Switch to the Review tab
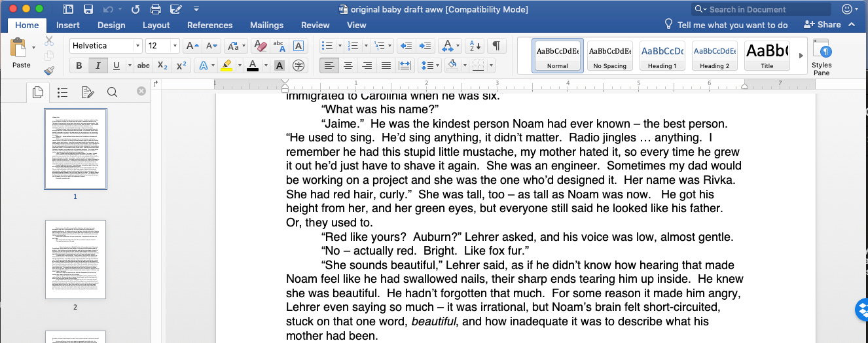The height and width of the screenshot is (343, 868). [316, 25]
